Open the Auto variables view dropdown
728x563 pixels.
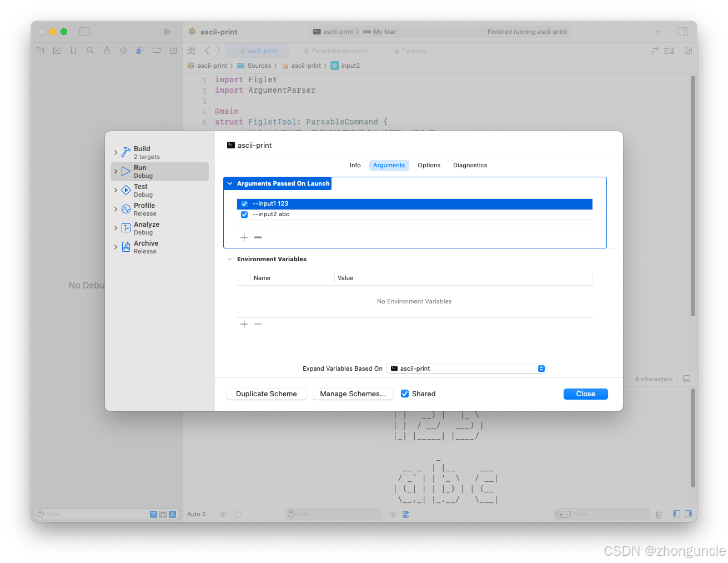195,514
